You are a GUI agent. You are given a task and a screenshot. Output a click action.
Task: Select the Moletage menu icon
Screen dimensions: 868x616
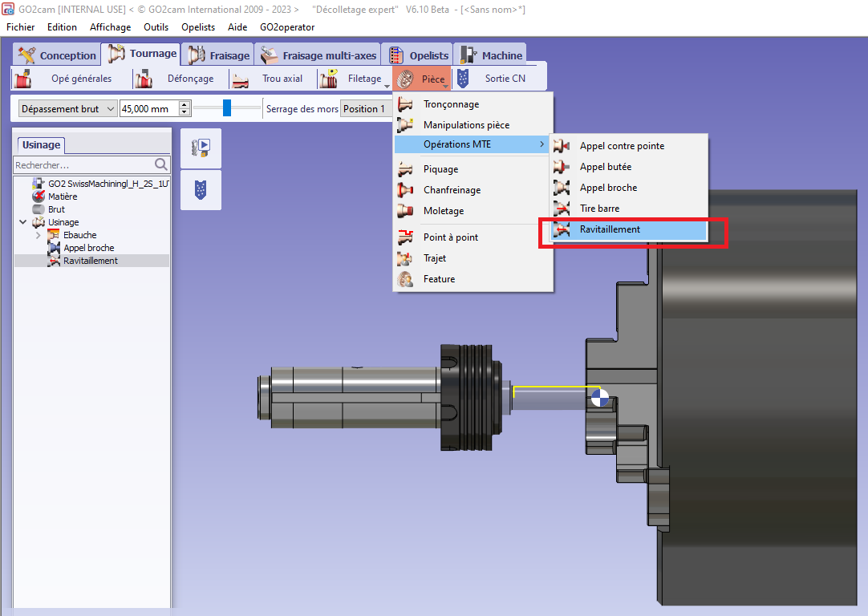tap(406, 211)
